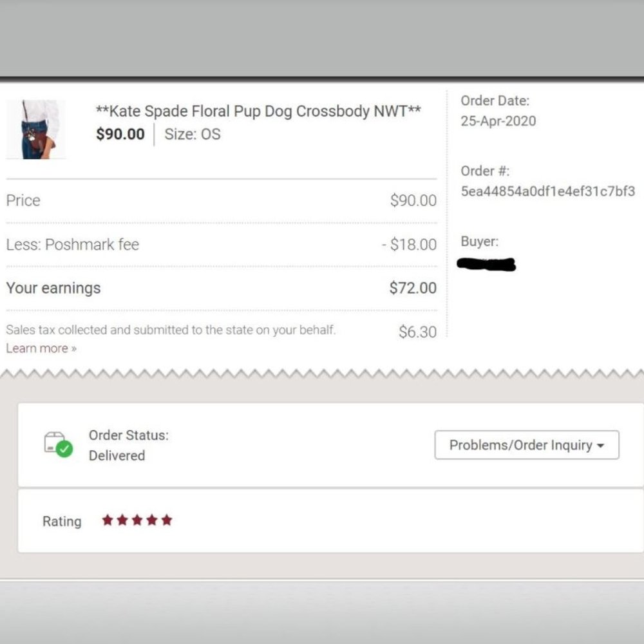Click the Price row amount $90.00
The width and height of the screenshot is (644, 644).
(x=413, y=200)
